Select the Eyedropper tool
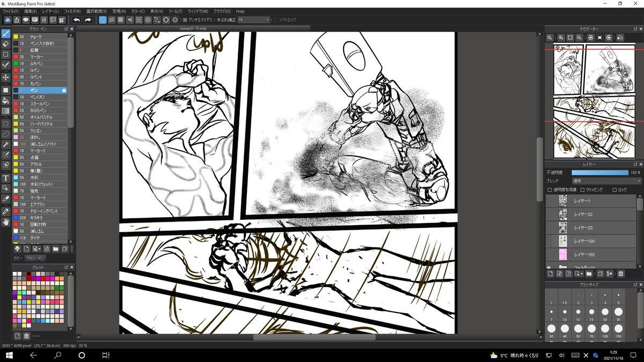 tap(6, 211)
